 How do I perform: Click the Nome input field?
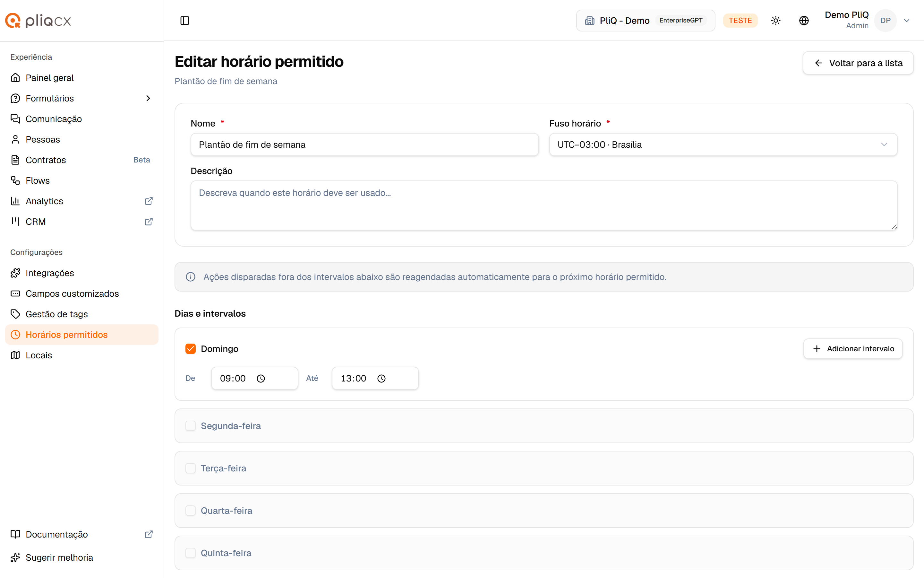[365, 144]
